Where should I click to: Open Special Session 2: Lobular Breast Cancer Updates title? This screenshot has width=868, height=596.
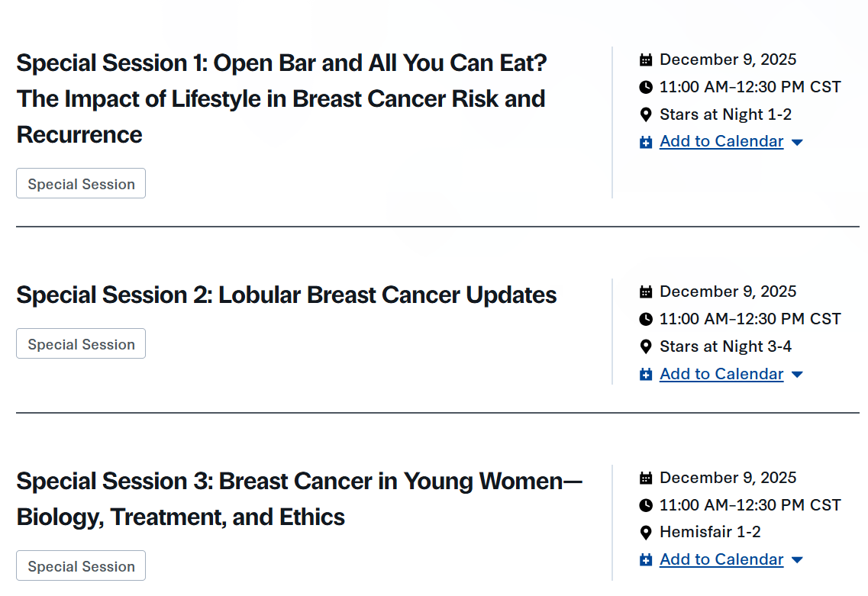pos(286,295)
